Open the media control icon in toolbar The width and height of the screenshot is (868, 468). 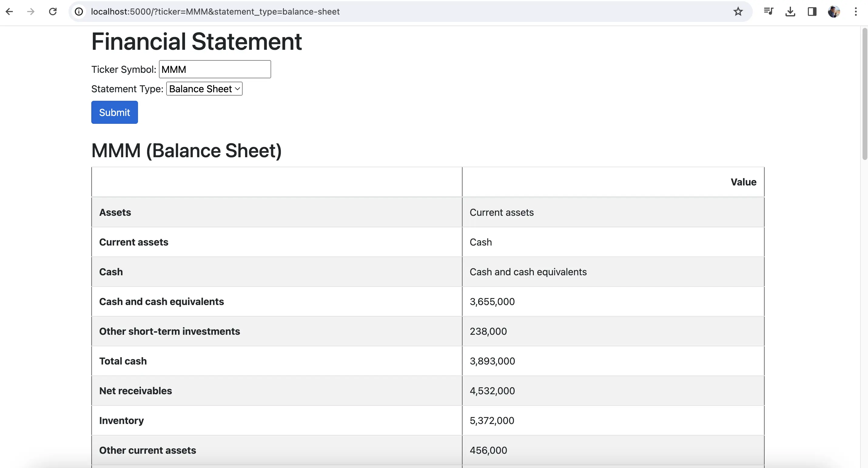pos(768,12)
